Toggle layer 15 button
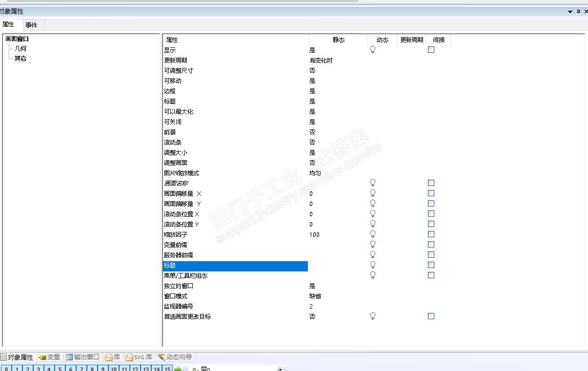This screenshot has height=371, width=588. click(x=167, y=369)
